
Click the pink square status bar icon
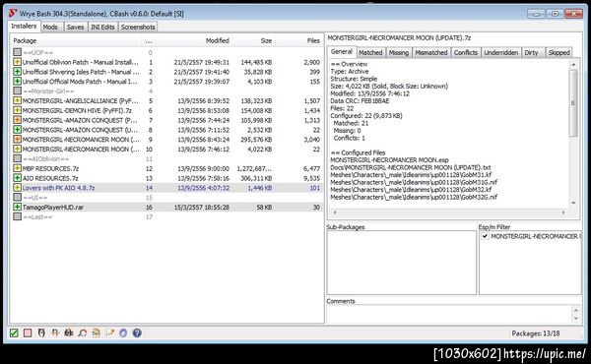[x=28, y=334]
